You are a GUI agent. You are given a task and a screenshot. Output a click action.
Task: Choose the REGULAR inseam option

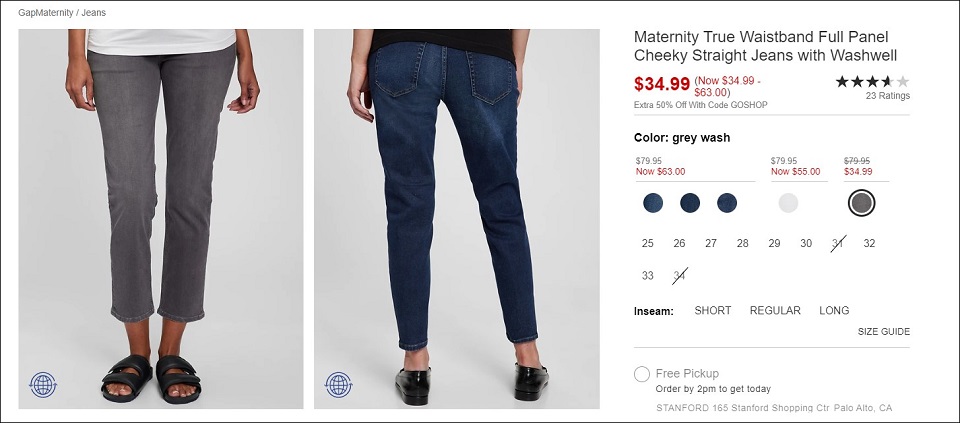tap(775, 310)
